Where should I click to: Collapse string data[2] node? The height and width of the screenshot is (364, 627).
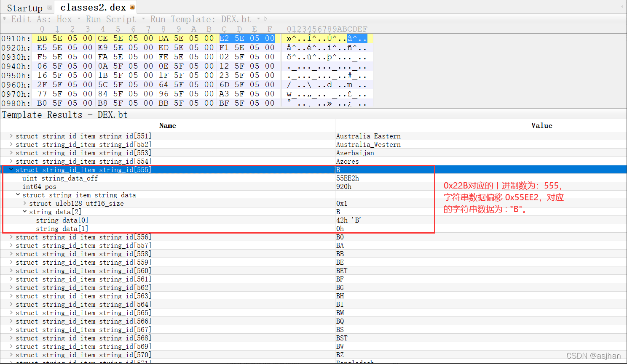tap(24, 212)
